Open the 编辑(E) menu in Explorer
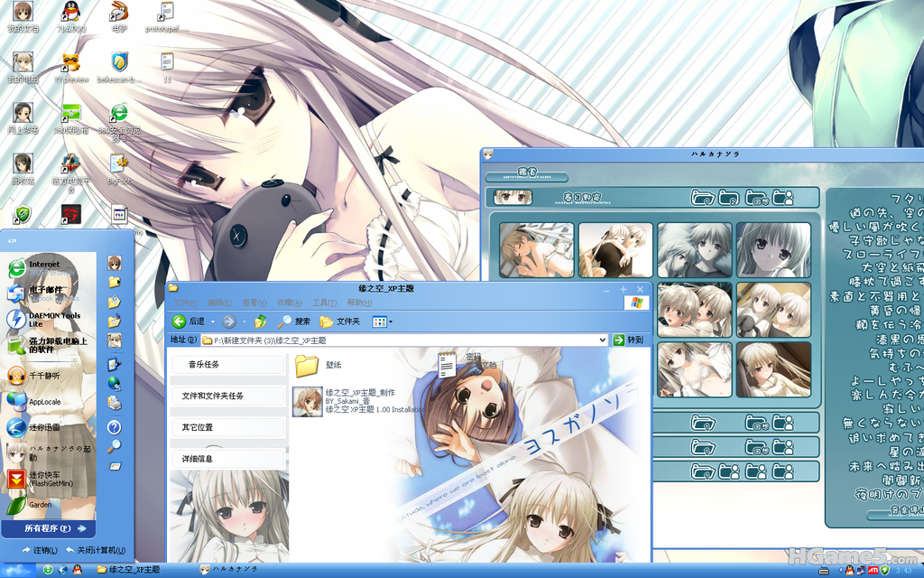The height and width of the screenshot is (578, 924). pos(219,303)
